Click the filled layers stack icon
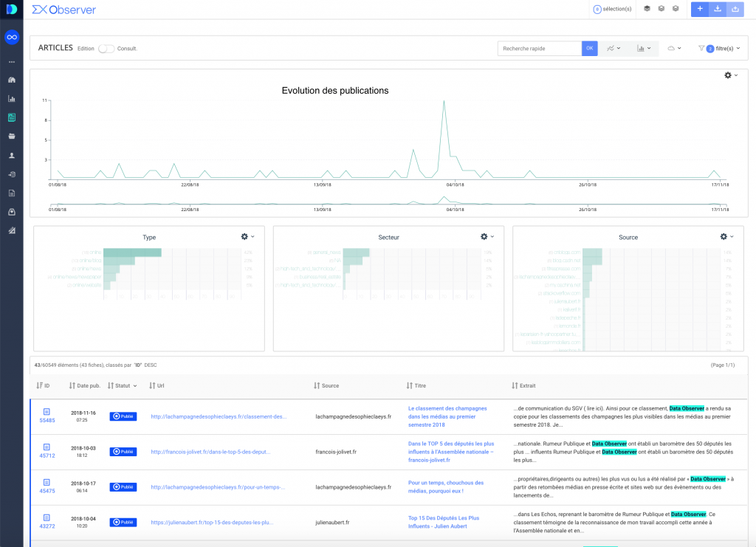Image resolution: width=756 pixels, height=547 pixels. pos(647,9)
